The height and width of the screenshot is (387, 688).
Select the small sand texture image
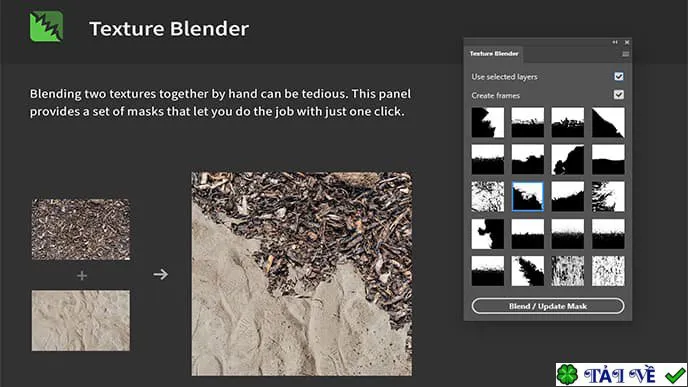point(81,320)
